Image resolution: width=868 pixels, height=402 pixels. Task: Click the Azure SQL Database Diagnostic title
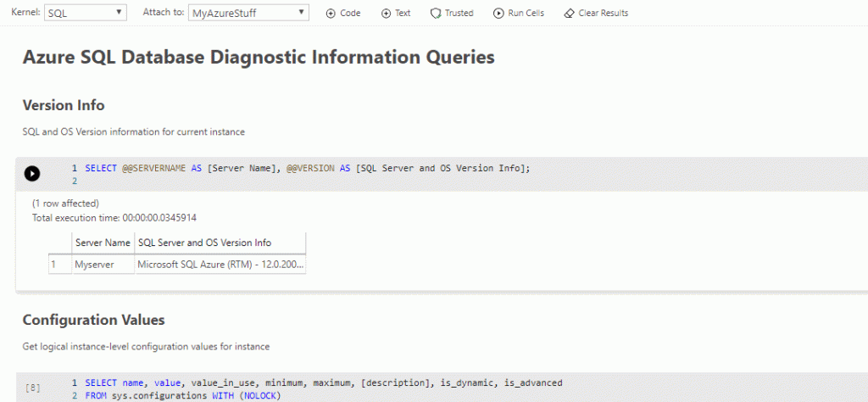pos(258,58)
